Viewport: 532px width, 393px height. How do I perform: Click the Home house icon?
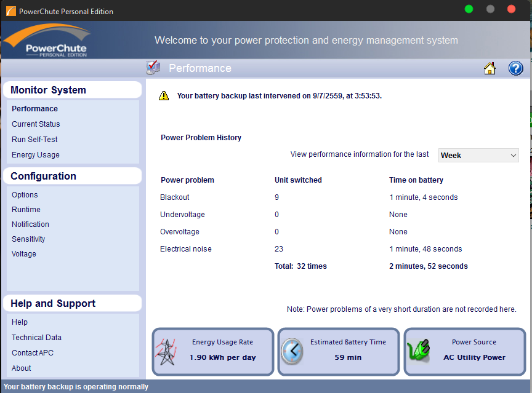pos(490,68)
